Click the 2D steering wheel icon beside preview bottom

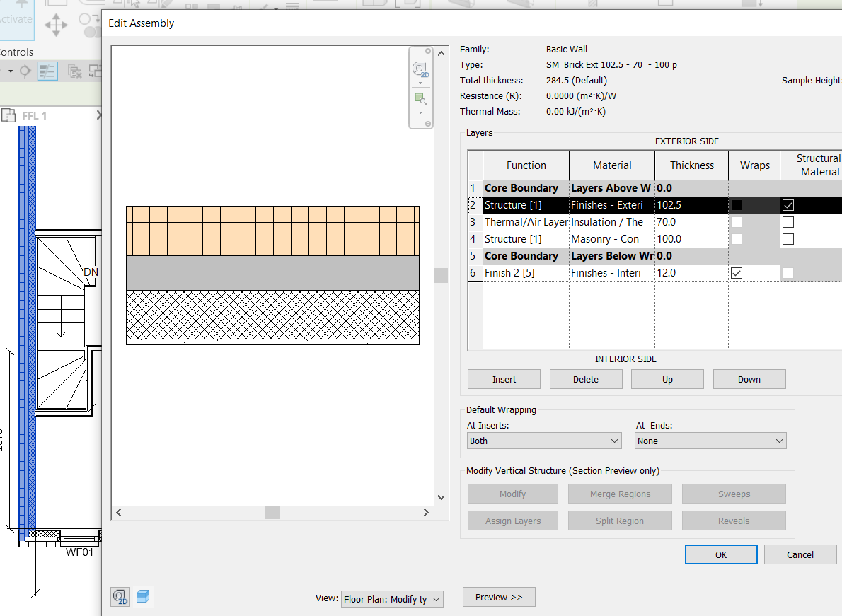click(x=120, y=596)
